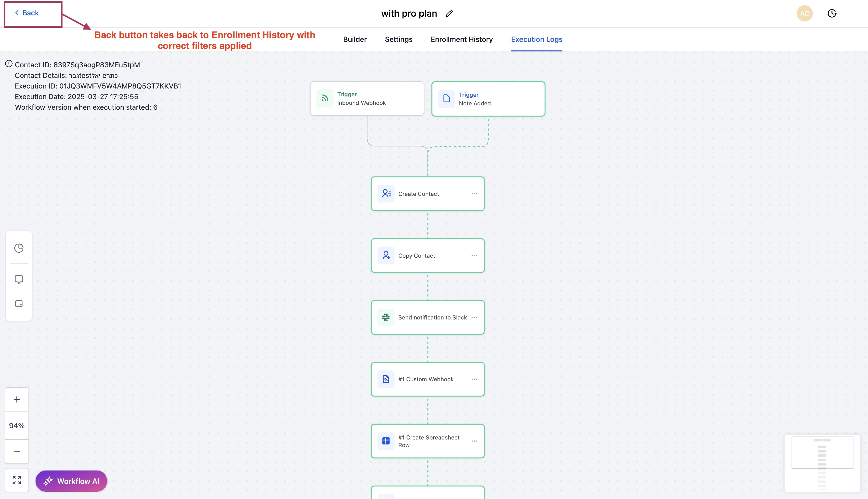This screenshot has height=499, width=868.
Task: Click the fit-to-screen expand icon
Action: tap(17, 480)
